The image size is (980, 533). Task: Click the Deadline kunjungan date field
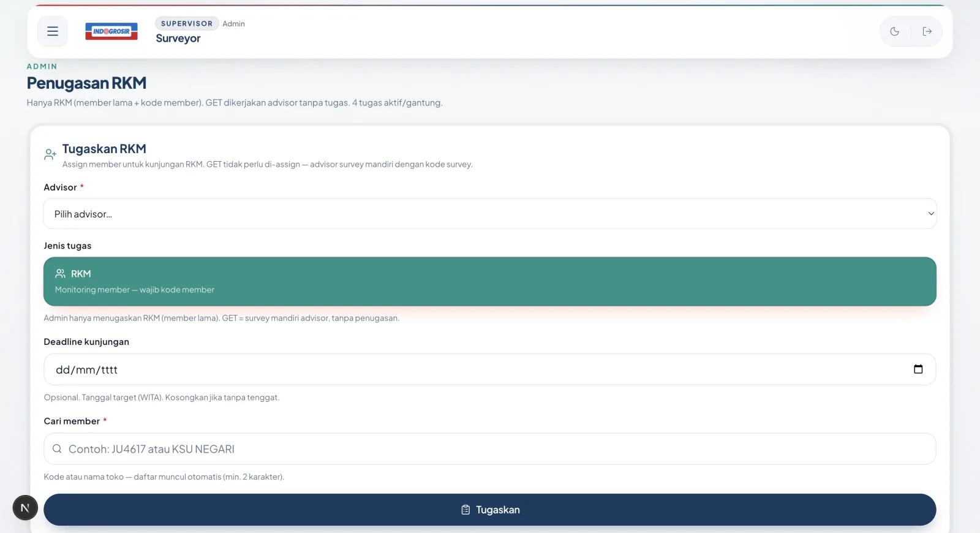pos(490,369)
